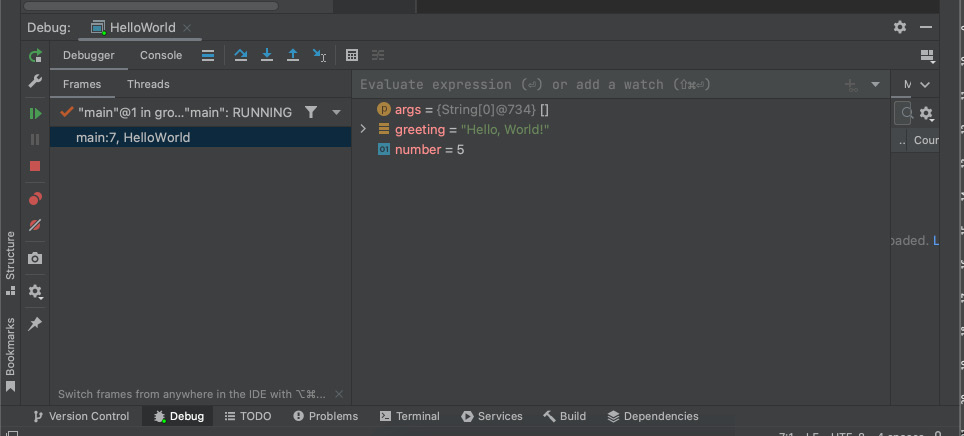Open Memory panel settings gear
This screenshot has height=436, width=964.
(926, 113)
